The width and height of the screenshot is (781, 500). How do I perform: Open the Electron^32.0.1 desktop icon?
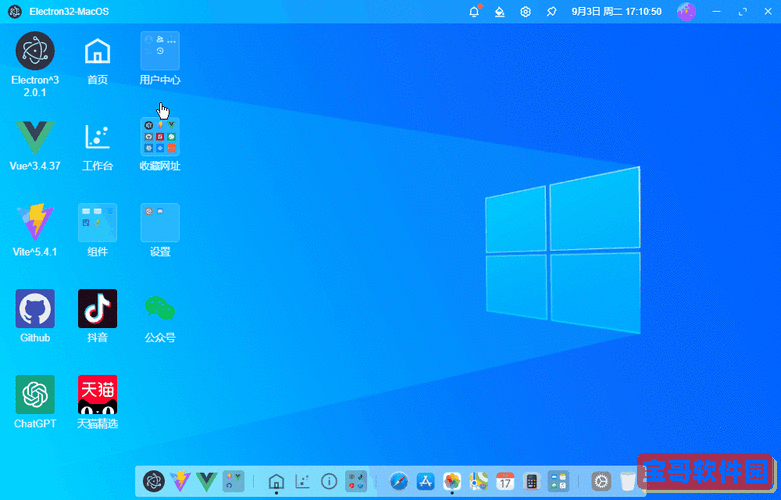(35, 51)
